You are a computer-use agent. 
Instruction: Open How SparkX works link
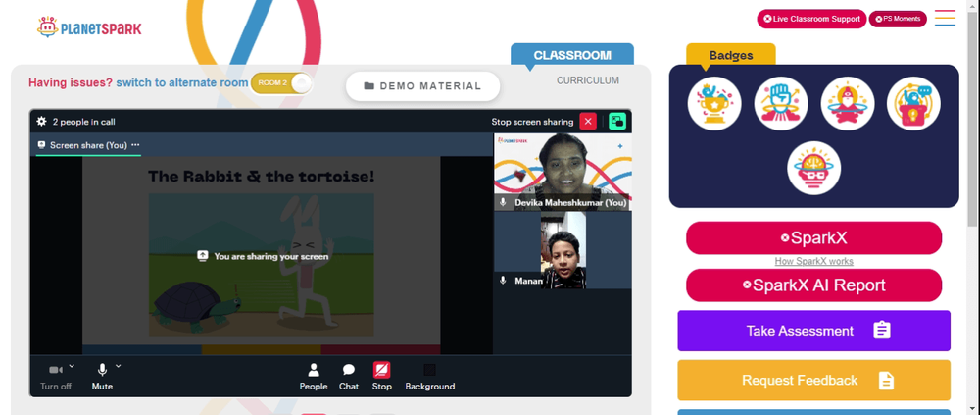pyautogui.click(x=813, y=262)
